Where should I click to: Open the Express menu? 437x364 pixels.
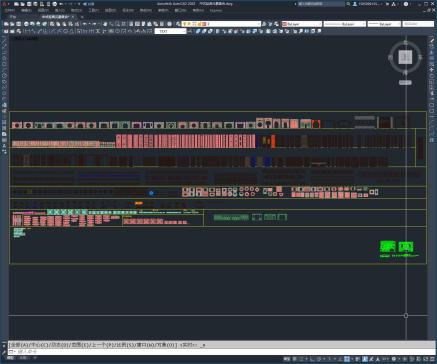(x=216, y=10)
